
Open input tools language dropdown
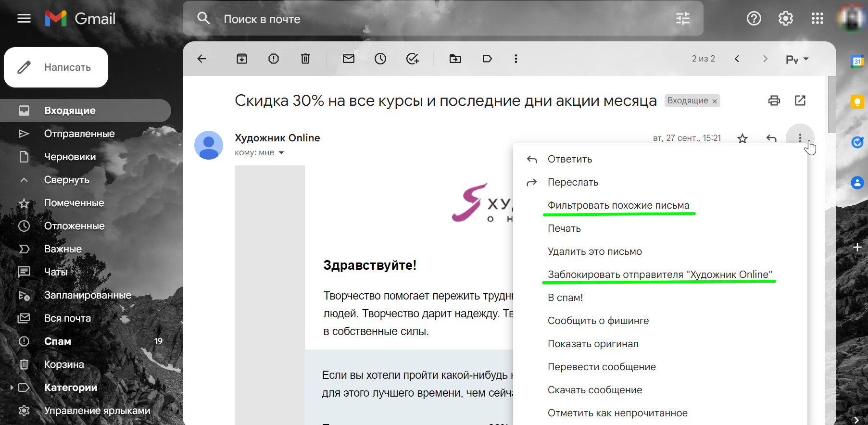(797, 59)
